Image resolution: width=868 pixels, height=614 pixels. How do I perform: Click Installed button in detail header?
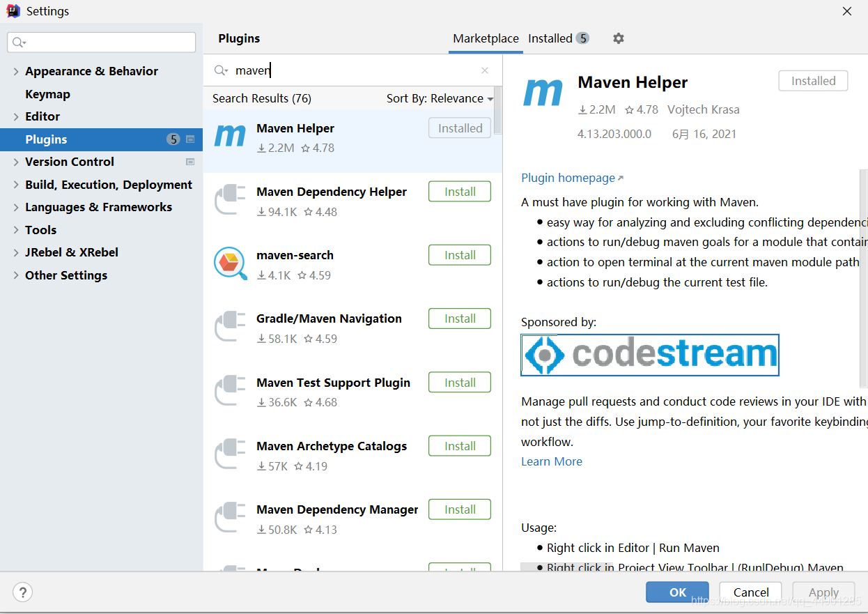point(813,81)
